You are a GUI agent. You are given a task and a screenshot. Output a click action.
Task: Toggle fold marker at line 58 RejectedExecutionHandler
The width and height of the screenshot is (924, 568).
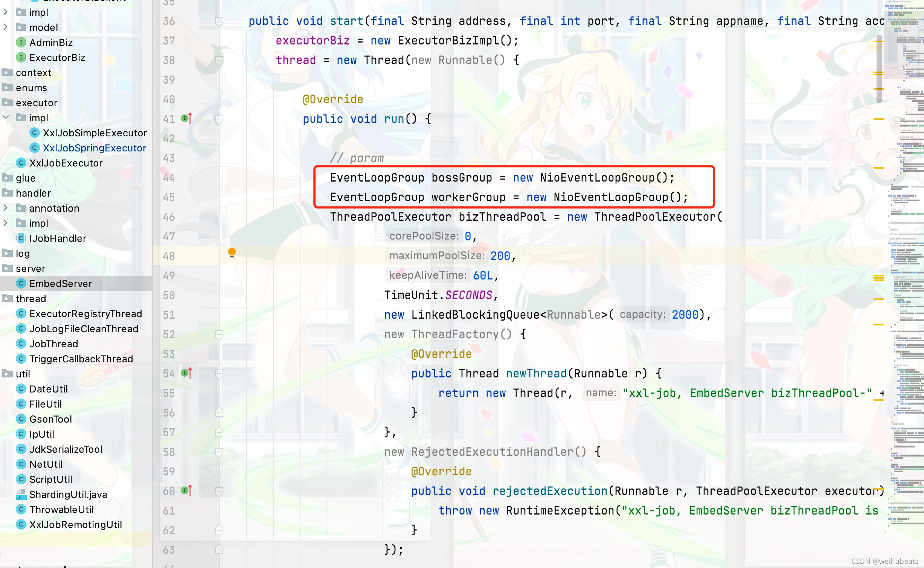tap(219, 452)
